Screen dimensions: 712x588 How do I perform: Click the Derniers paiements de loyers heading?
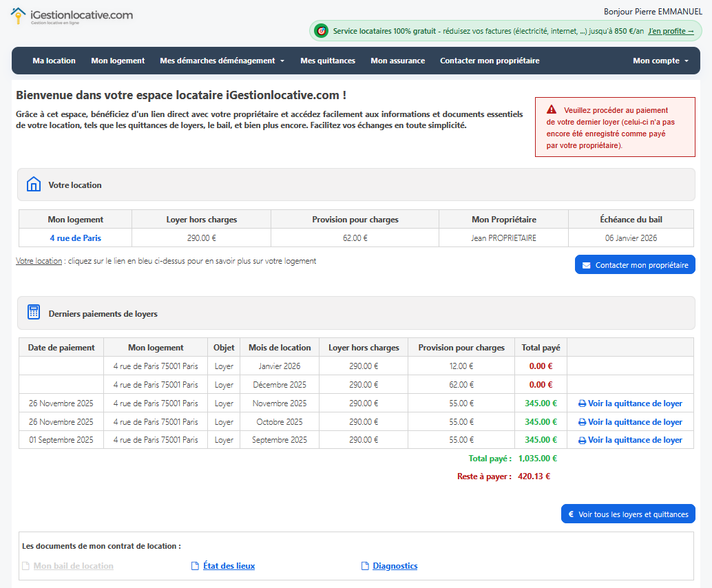(103, 314)
